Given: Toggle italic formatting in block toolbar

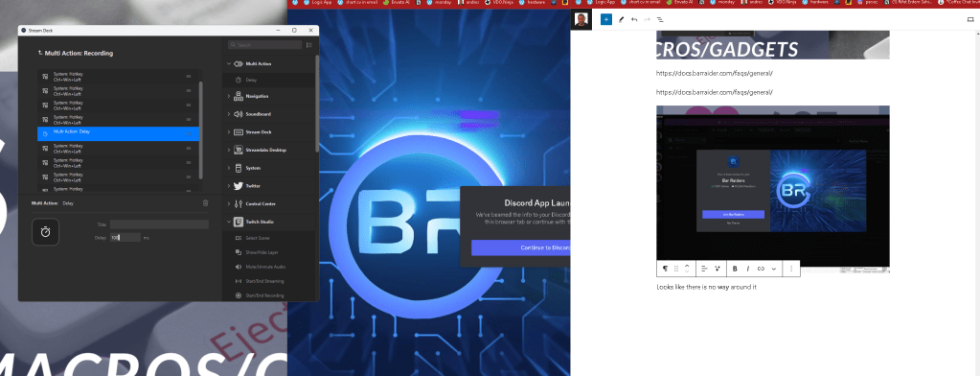Looking at the screenshot, I should [747, 269].
